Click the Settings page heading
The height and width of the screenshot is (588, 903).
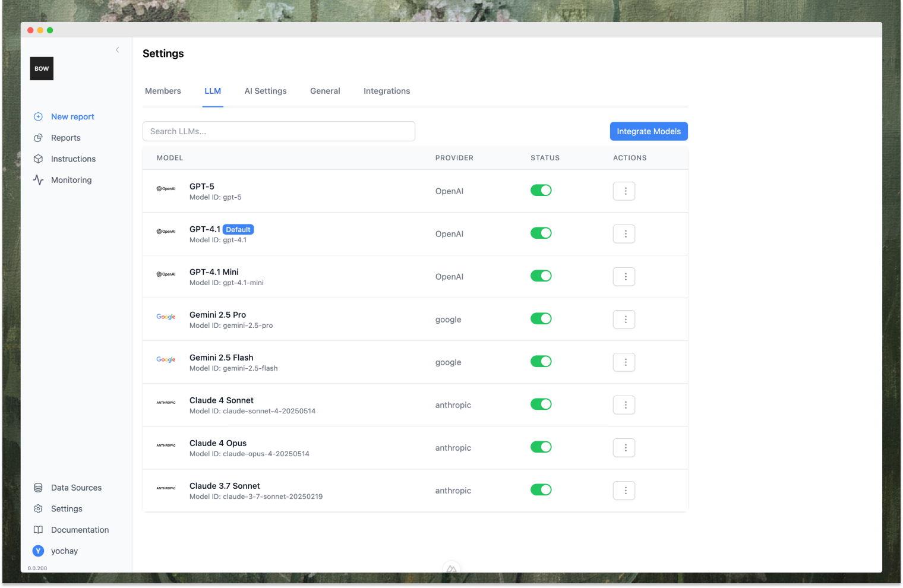163,53
